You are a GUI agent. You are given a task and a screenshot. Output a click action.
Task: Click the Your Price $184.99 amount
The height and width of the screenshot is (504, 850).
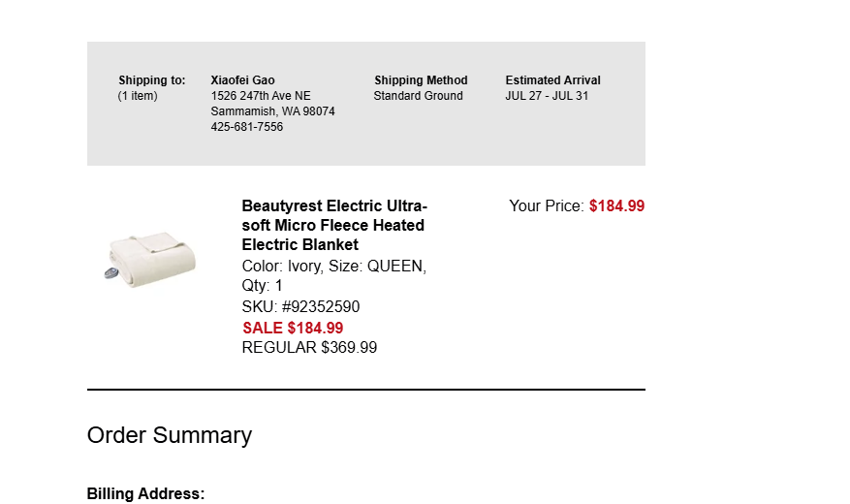click(616, 205)
